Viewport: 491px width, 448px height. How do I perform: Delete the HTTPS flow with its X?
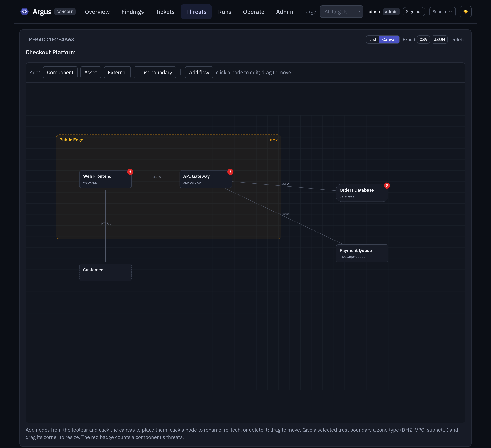tap(110, 224)
